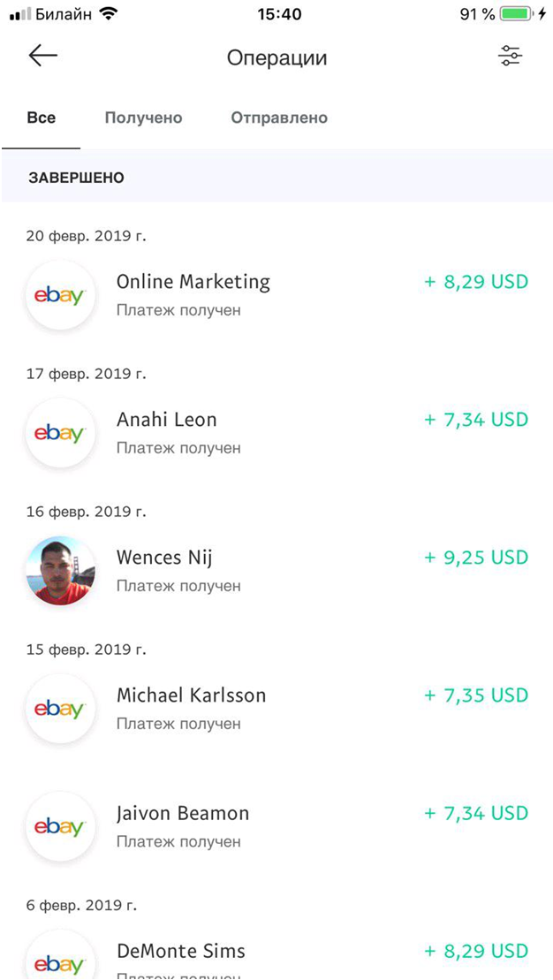This screenshot has height=980, width=553.
Task: Click the ebay icon beside Anahi Leon
Action: point(59,433)
